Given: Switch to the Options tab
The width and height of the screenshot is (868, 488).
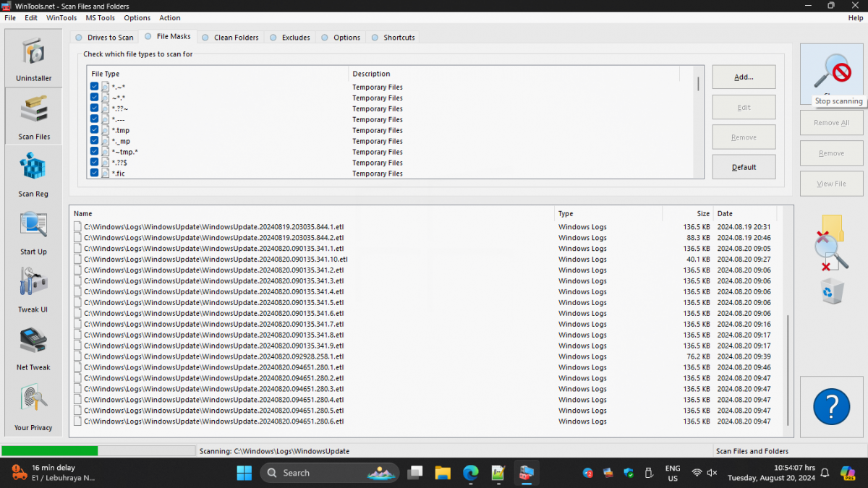Looking at the screenshot, I should click(341, 38).
